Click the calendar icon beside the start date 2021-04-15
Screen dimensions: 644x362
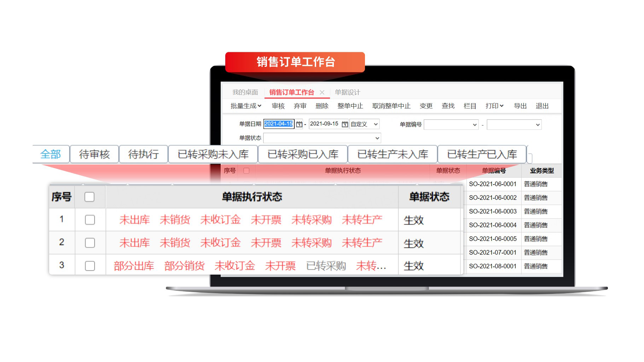click(299, 124)
